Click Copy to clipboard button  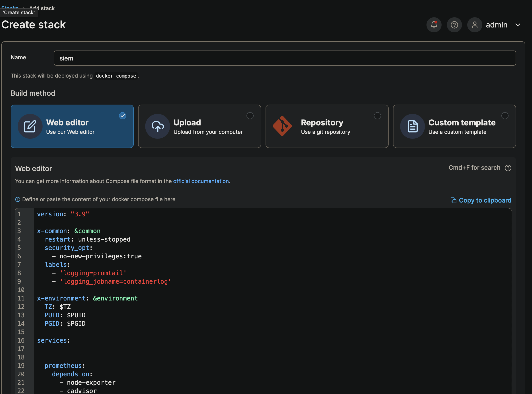coord(481,200)
